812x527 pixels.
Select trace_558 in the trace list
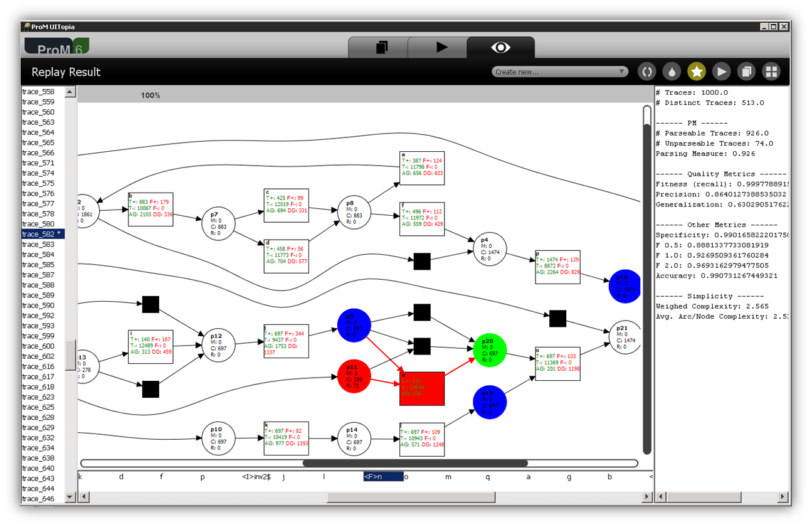43,92
